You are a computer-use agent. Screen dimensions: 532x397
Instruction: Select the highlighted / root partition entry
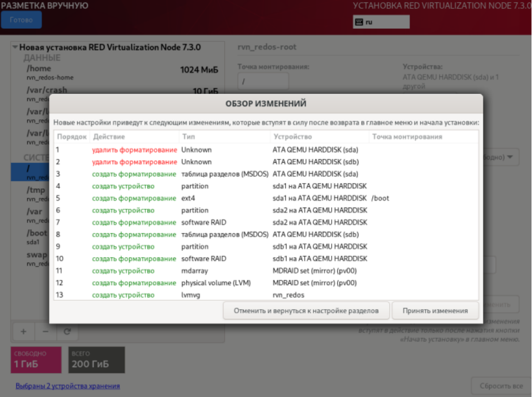coord(30,172)
